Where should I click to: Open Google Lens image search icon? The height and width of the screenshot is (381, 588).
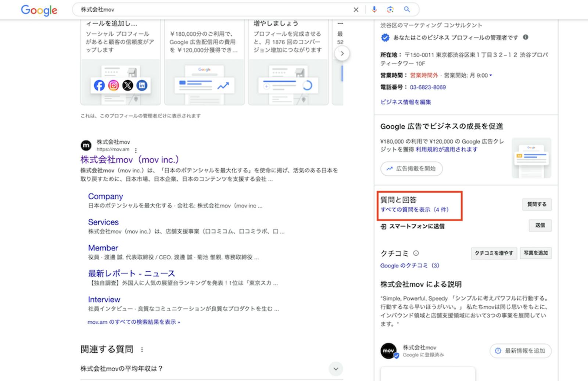tap(390, 10)
